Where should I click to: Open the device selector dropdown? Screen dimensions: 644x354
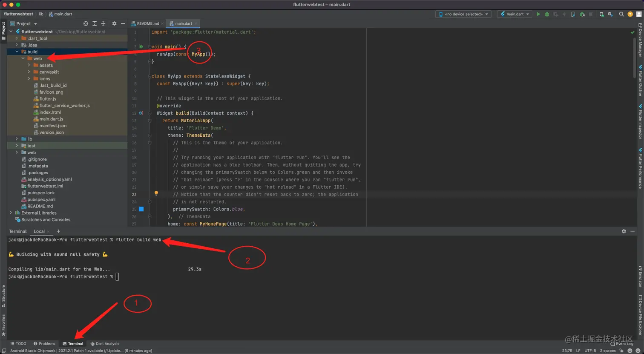coord(463,14)
